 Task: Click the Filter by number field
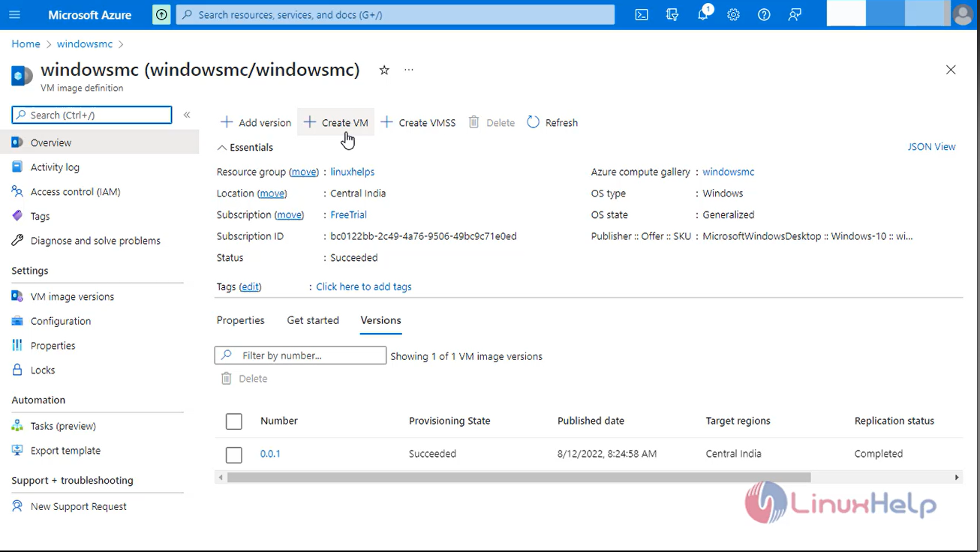tap(300, 355)
